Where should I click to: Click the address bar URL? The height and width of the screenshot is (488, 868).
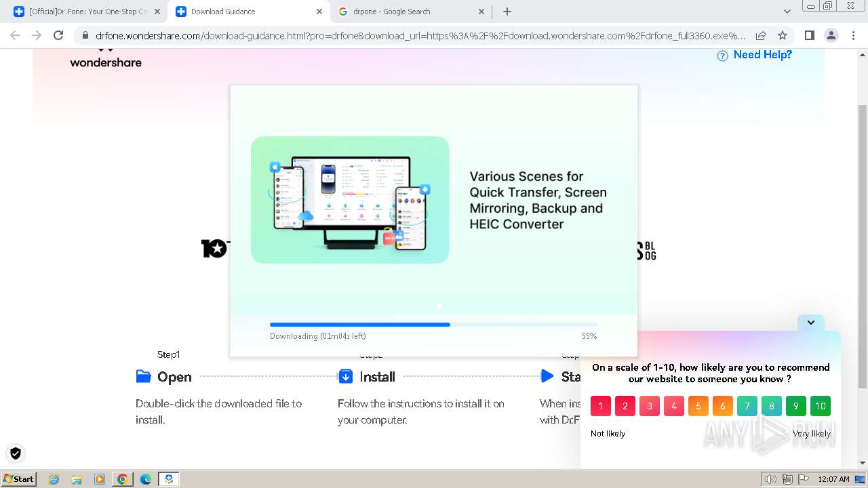pyautogui.click(x=420, y=35)
